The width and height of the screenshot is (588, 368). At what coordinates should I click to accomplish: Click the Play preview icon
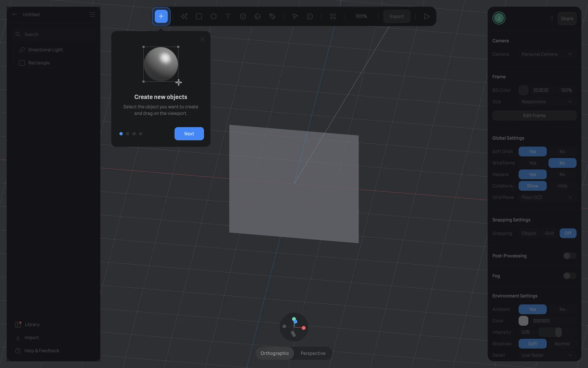[x=427, y=16]
